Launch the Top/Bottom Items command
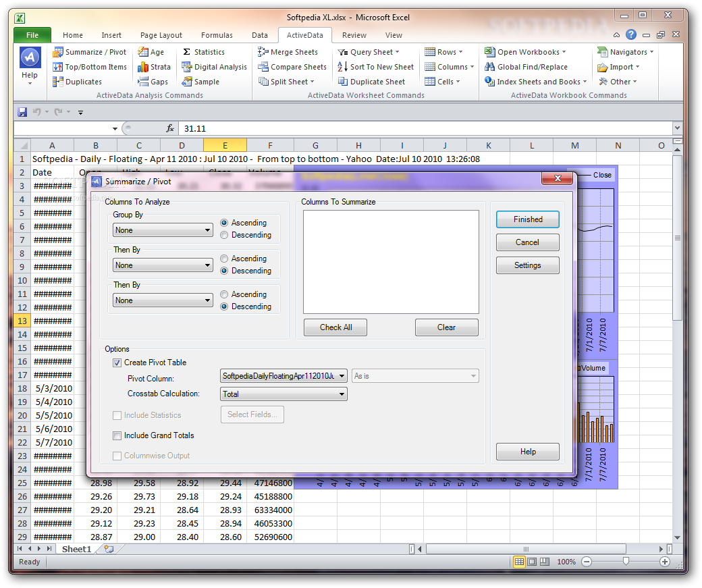The height and width of the screenshot is (588, 702). click(90, 67)
